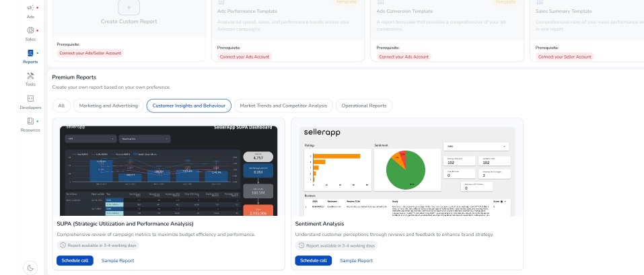The height and width of the screenshot is (275, 644).
Task: Click SUPA 'Report available in 3-4 working days' badge
Action: coord(98,245)
